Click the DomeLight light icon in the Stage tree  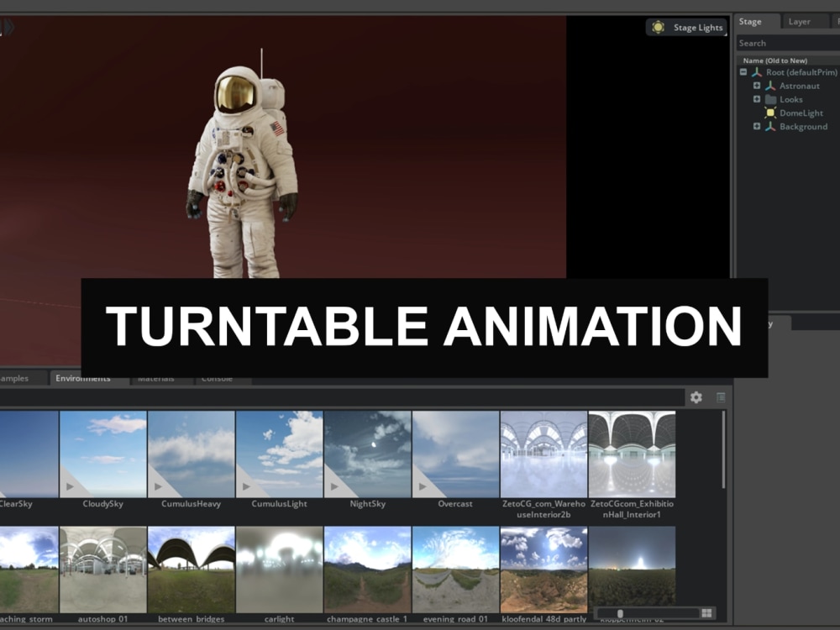769,113
